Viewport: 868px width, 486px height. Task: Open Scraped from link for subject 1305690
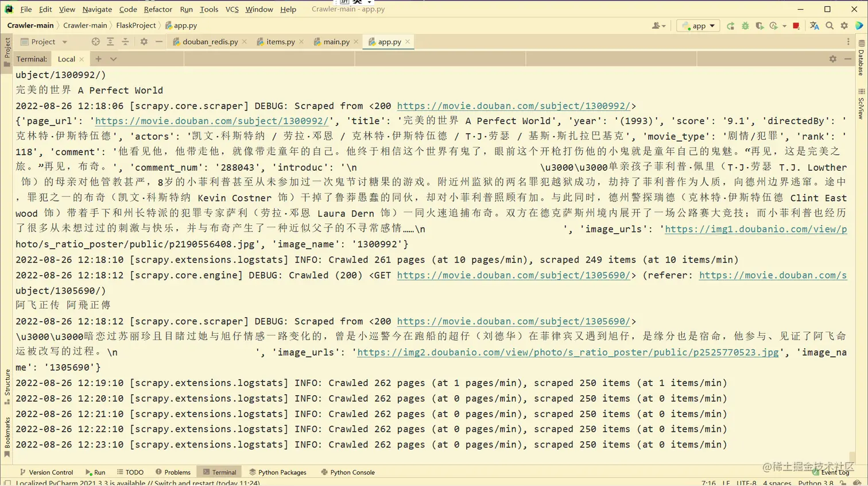514,322
